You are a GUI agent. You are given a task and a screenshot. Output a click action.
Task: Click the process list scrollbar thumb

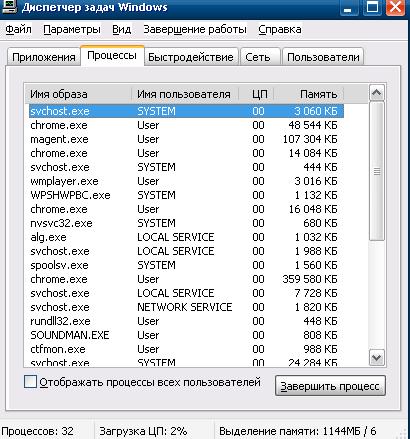[x=377, y=171]
